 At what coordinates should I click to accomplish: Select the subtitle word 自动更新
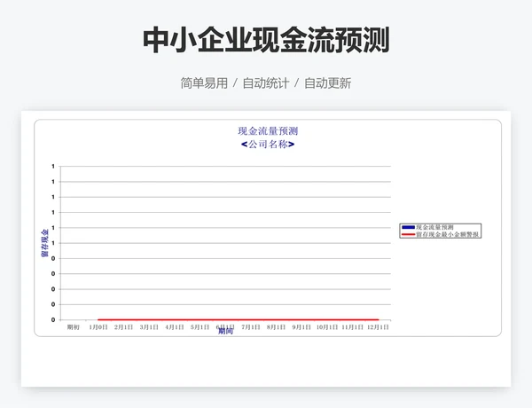pyautogui.click(x=327, y=83)
